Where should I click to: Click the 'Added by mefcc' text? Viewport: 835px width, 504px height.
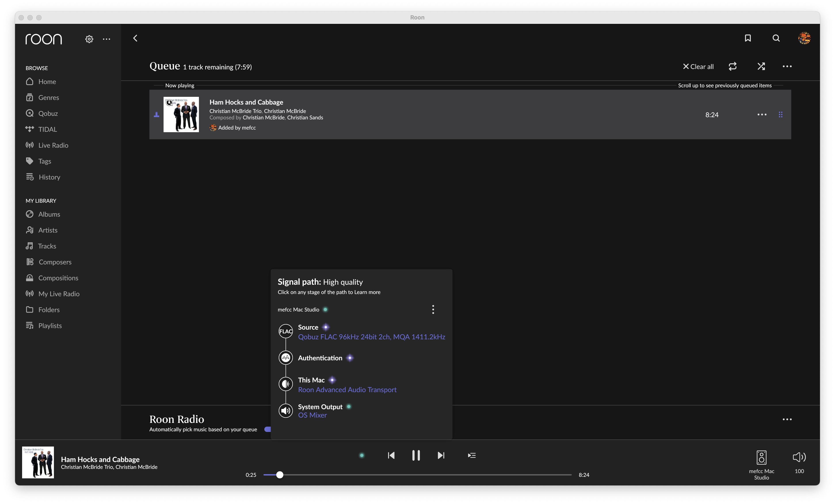tap(237, 128)
